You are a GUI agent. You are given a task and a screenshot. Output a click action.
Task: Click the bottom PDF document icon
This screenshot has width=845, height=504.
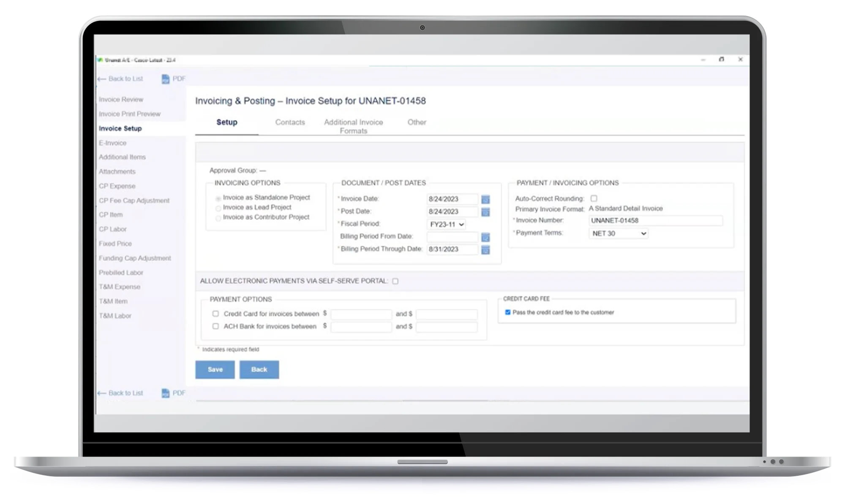click(165, 393)
